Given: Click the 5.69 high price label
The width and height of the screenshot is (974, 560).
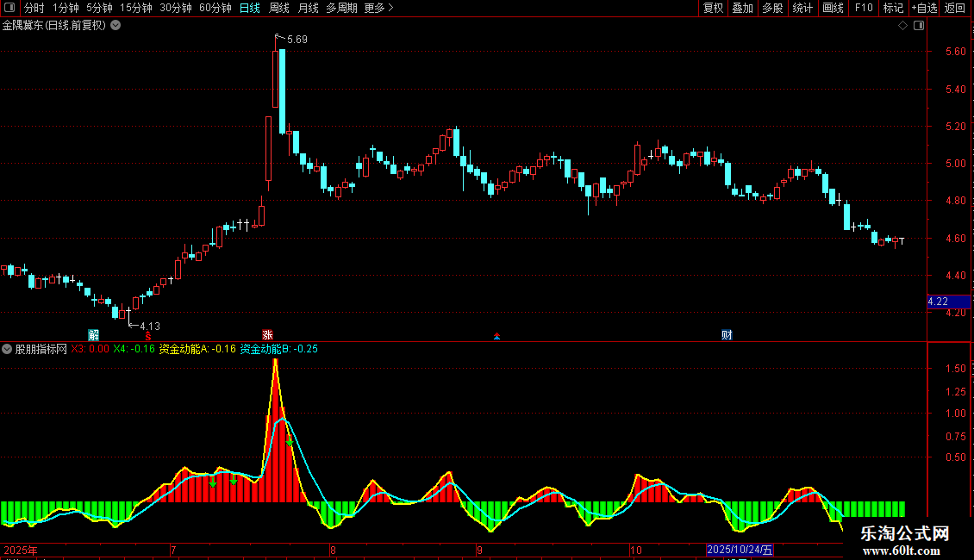Looking at the screenshot, I should point(297,40).
